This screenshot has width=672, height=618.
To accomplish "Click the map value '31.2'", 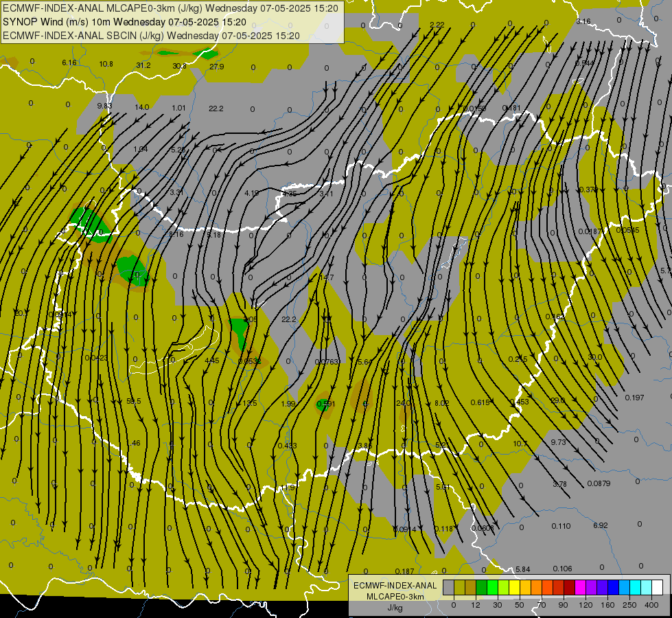I will point(143,65).
